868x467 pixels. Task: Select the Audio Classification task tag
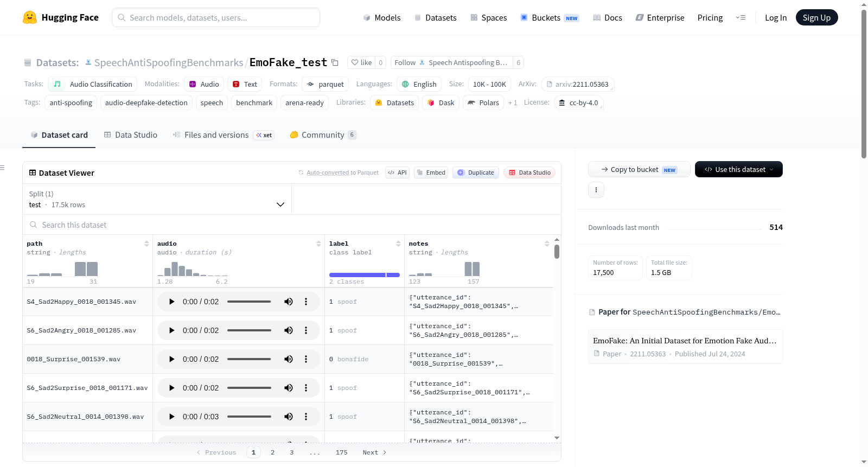[93, 84]
